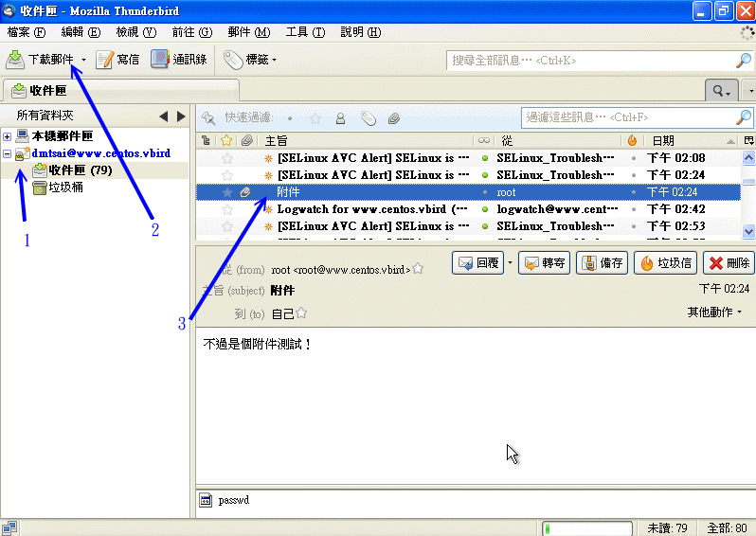Toggle the quick filter starred filter
Screen dimensions: 756x536
point(315,118)
